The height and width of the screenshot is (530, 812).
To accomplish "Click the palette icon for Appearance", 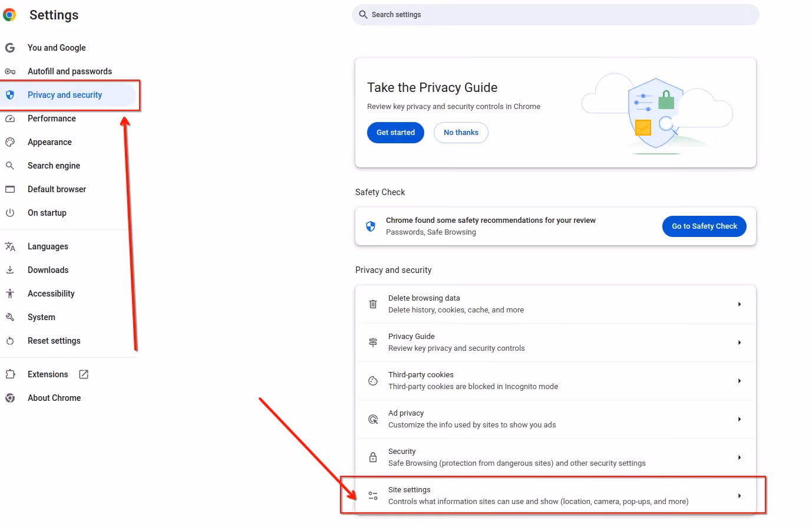I will click(10, 142).
